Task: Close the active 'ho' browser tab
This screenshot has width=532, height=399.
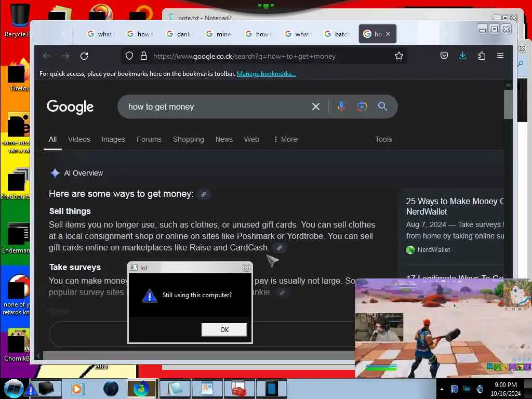Action: pos(388,34)
